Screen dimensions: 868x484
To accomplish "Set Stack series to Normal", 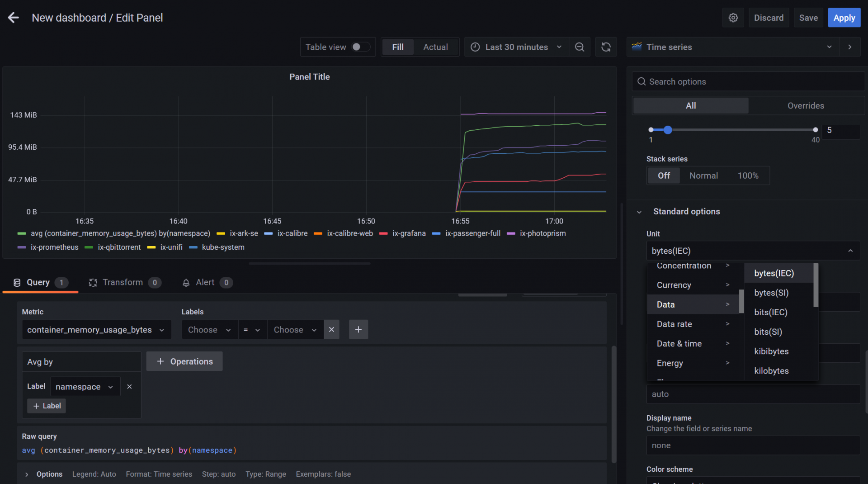I will pos(703,176).
